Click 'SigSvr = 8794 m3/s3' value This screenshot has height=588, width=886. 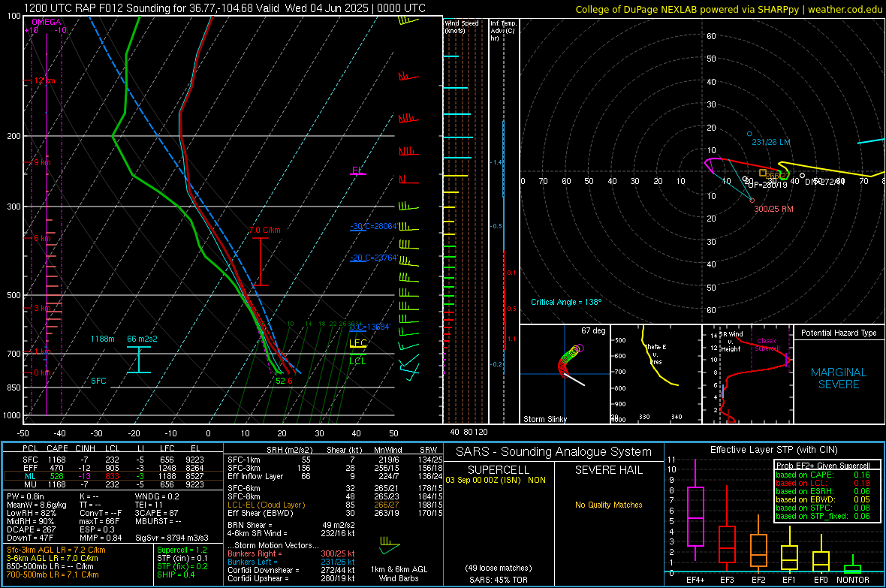[172, 538]
